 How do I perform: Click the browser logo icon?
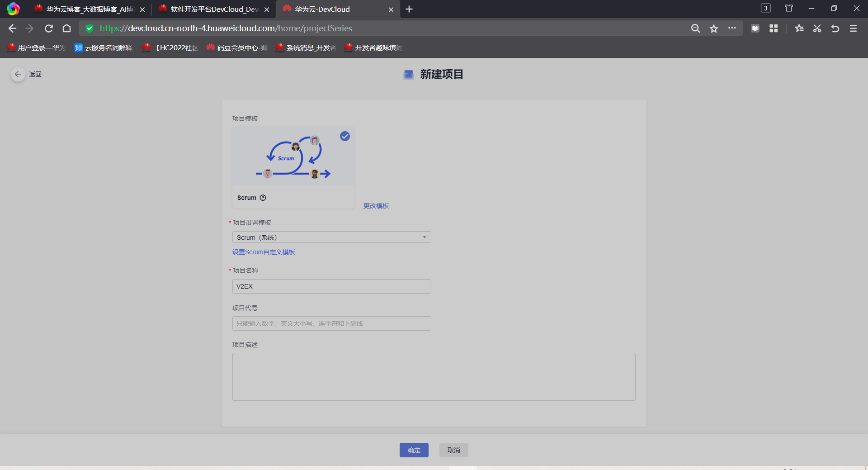(x=13, y=9)
